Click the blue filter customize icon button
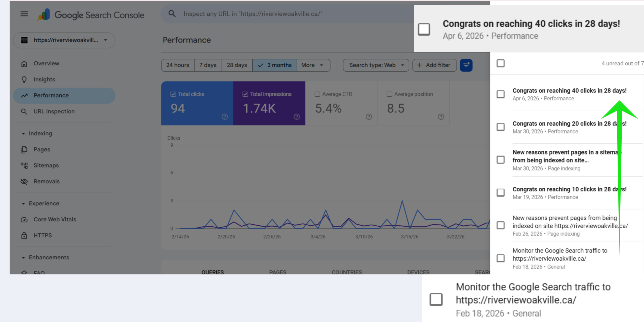 (466, 65)
